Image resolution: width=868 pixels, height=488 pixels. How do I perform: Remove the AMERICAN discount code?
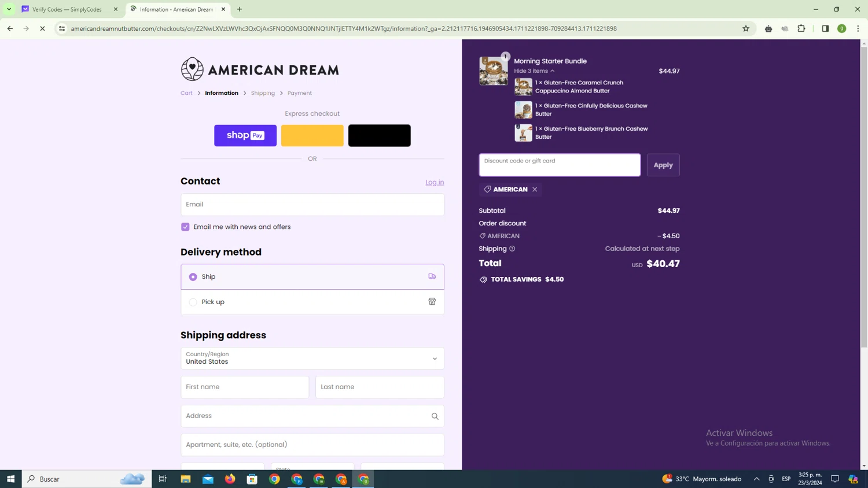click(x=535, y=190)
